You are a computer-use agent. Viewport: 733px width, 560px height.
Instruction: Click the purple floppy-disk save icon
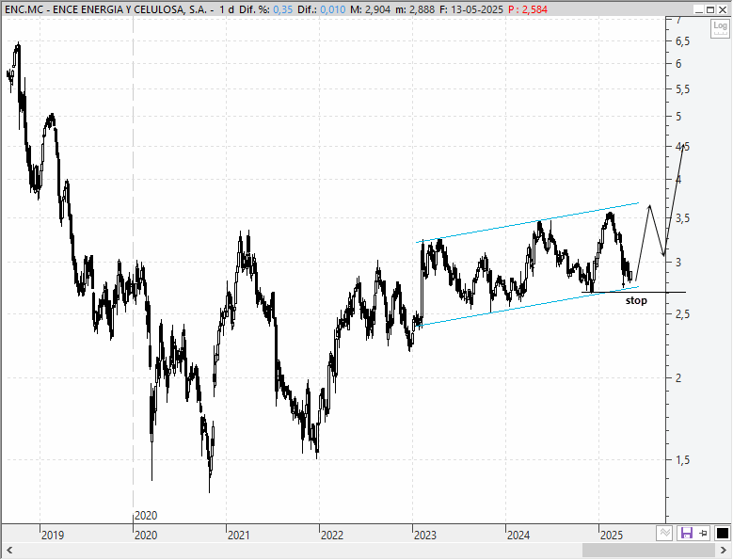tap(686, 533)
